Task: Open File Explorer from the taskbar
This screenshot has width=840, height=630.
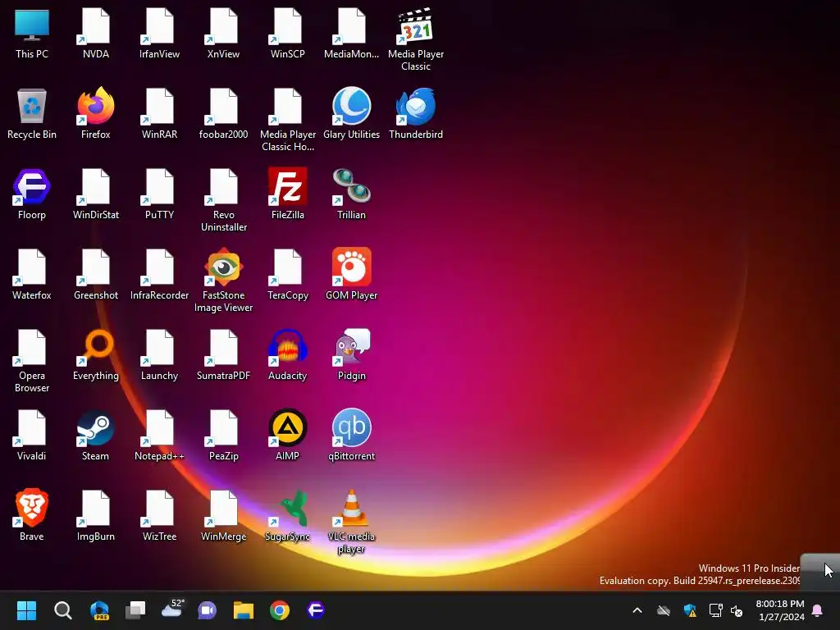Action: point(243,610)
